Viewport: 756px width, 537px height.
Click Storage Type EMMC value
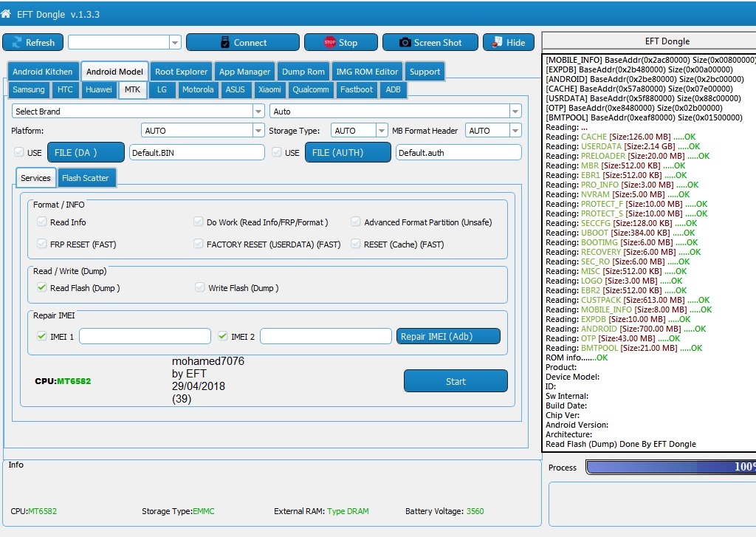pyautogui.click(x=204, y=511)
